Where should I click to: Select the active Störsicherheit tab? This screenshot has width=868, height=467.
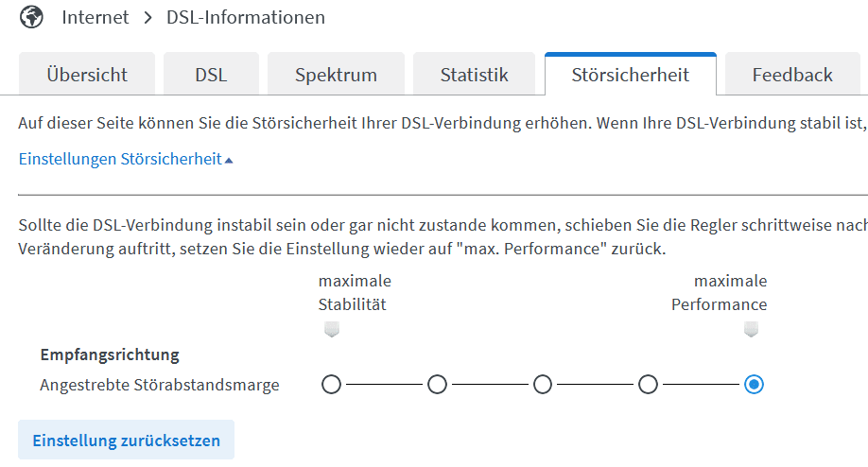tap(630, 75)
